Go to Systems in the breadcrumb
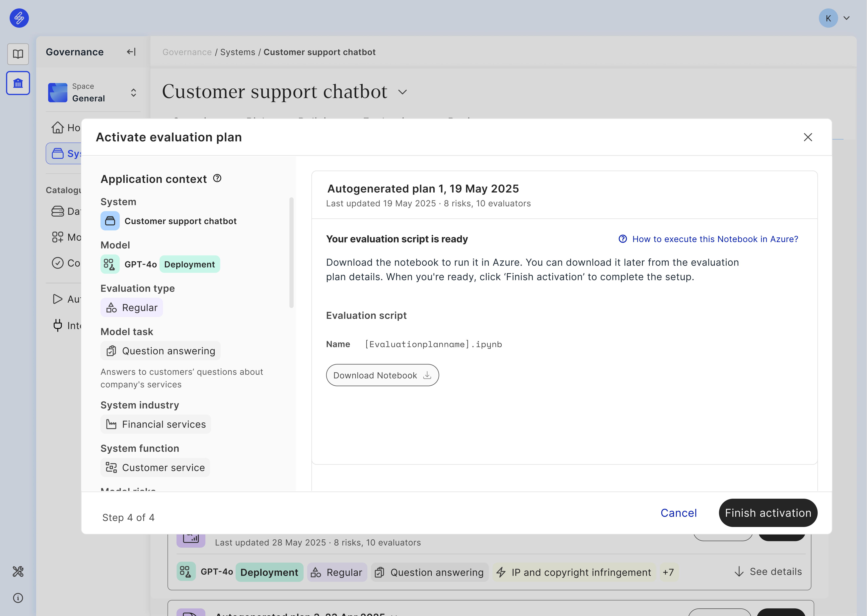The height and width of the screenshot is (616, 867). (x=237, y=52)
